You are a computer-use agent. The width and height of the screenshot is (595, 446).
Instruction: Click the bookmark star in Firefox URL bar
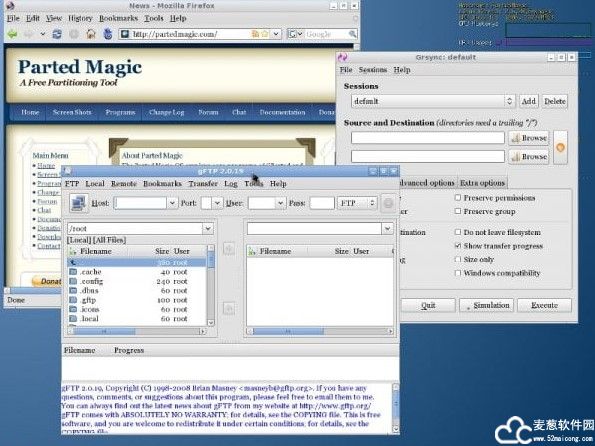coord(265,34)
